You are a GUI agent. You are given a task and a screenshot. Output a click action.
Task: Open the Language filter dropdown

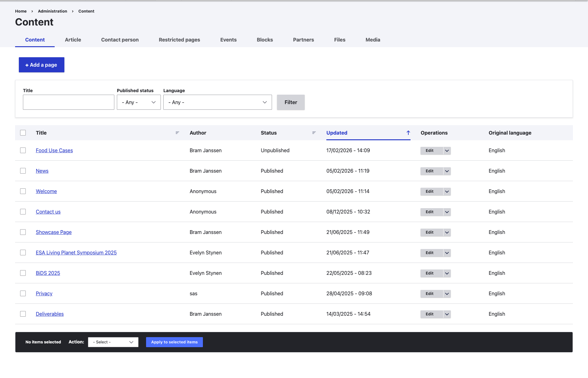218,102
